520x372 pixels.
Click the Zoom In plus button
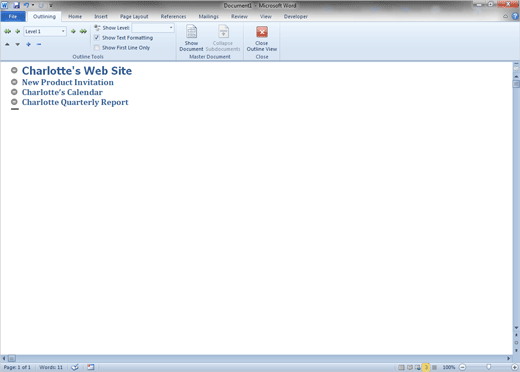515,367
